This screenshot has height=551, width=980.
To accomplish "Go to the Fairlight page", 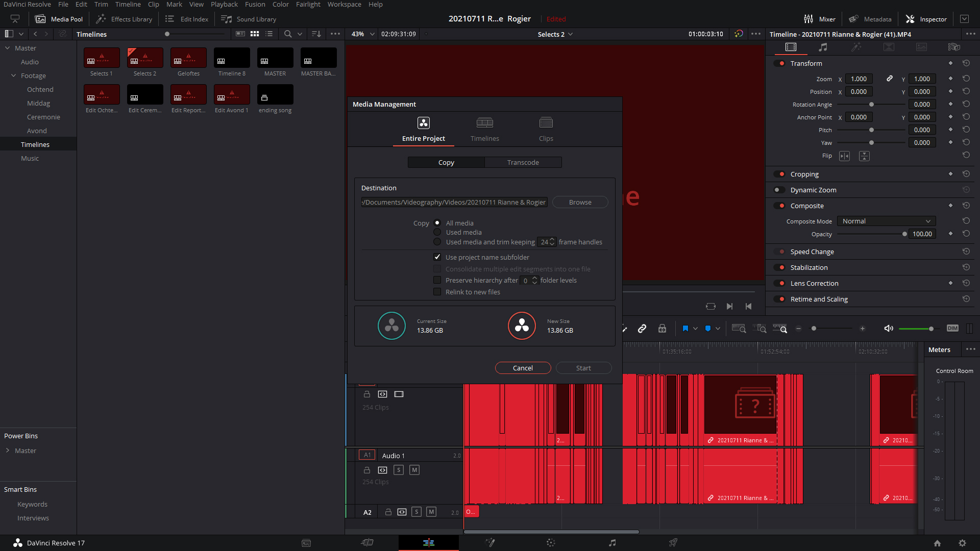I will (612, 543).
